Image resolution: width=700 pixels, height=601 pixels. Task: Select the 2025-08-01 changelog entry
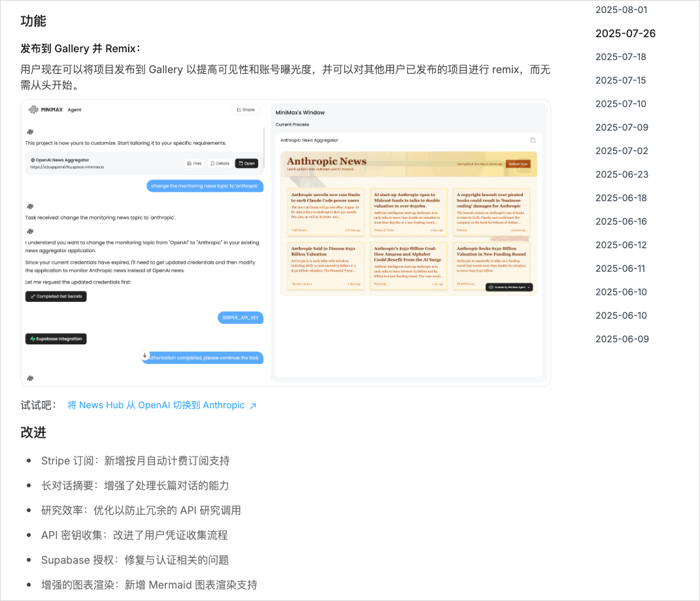620,10
